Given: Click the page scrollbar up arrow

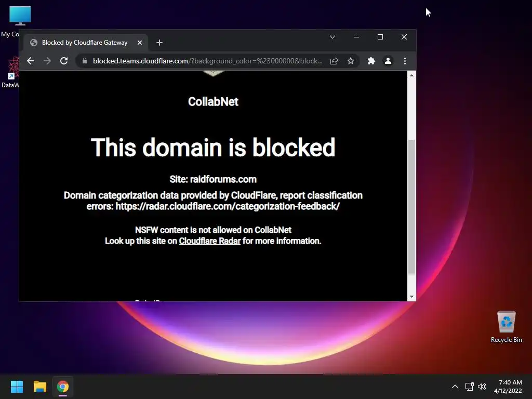Looking at the screenshot, I should click(411, 75).
